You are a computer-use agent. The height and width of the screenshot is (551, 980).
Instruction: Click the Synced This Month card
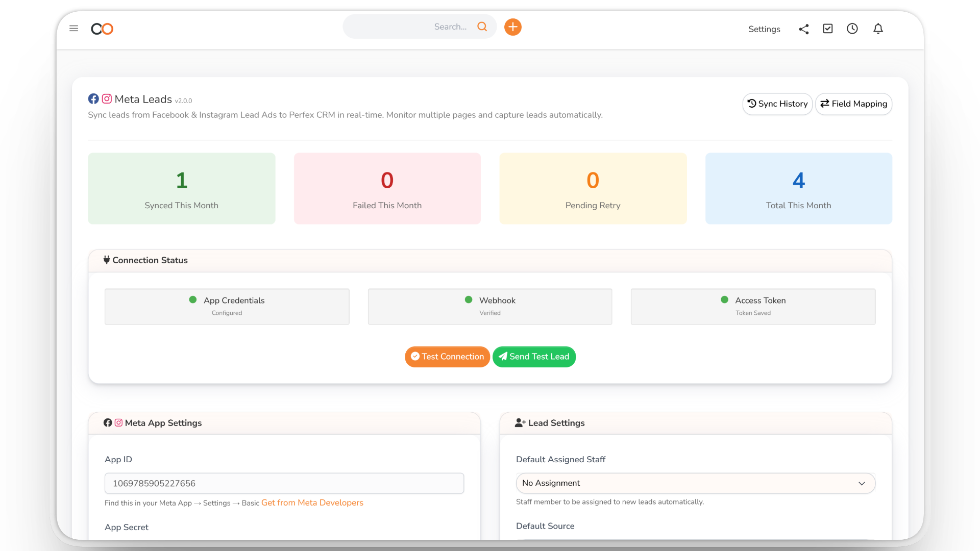coord(182,188)
